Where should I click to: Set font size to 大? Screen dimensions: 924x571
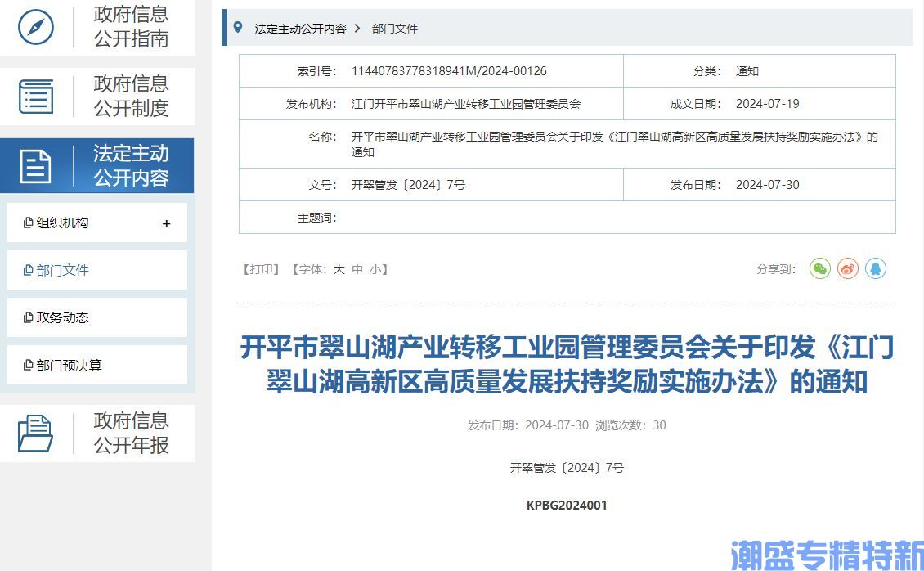(339, 269)
